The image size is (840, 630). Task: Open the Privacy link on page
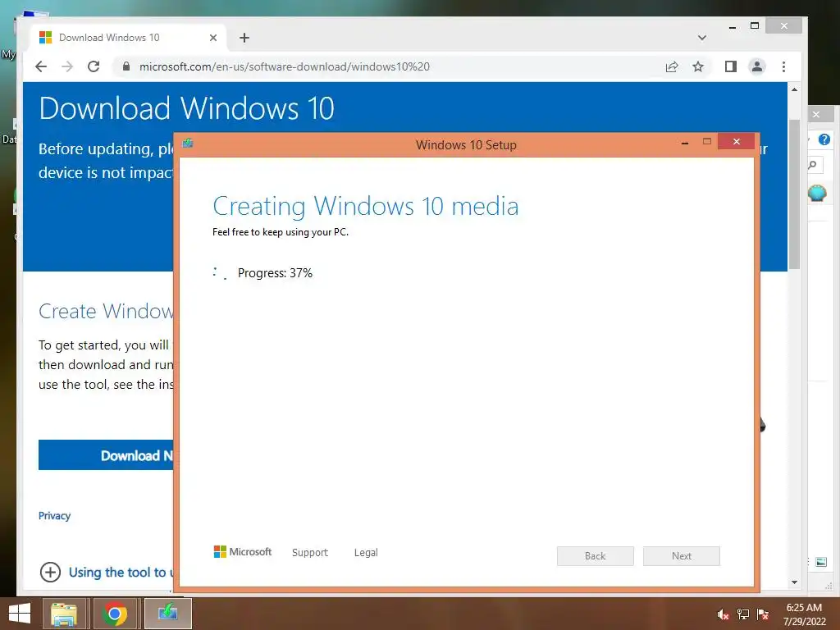pos(54,516)
